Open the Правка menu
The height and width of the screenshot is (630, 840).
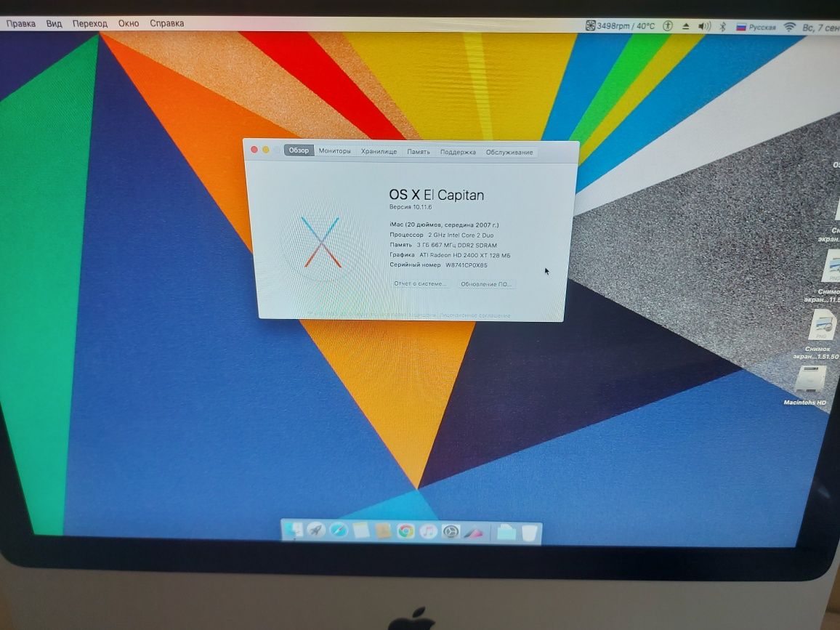click(x=21, y=23)
